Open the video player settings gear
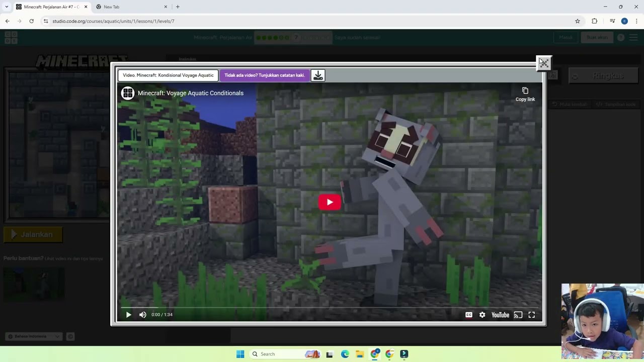 pyautogui.click(x=482, y=315)
